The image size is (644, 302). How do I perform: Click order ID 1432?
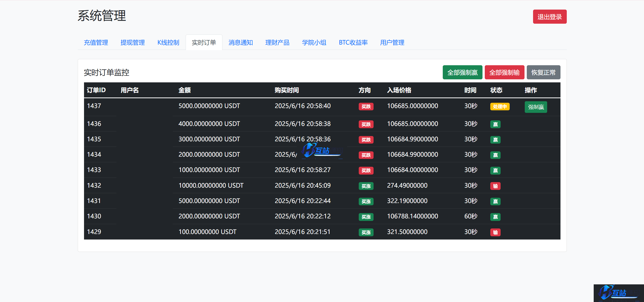click(x=94, y=185)
